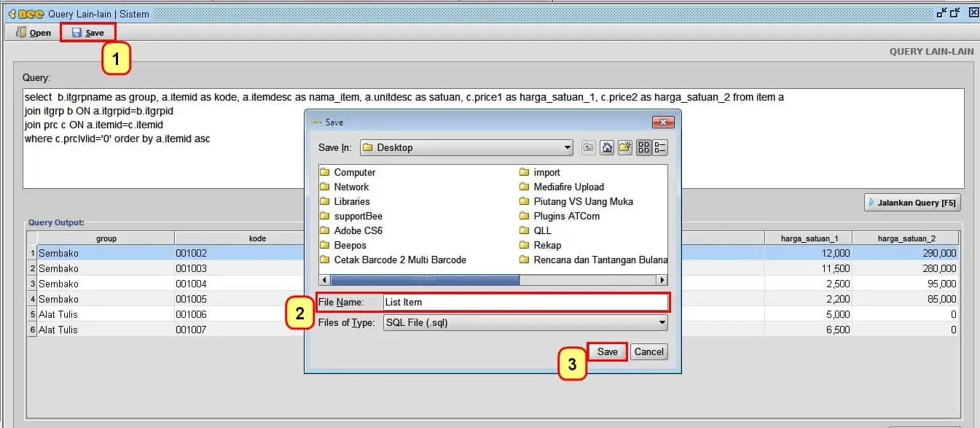Select Cetak Barcode 2 Multi Barcode folder
This screenshot has height=428, width=980.
[393, 260]
